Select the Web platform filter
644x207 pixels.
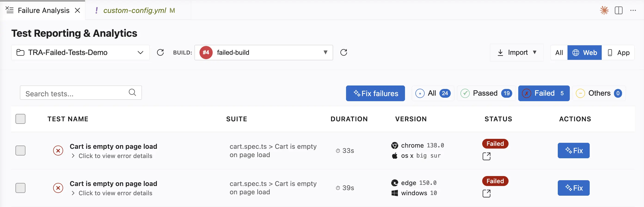point(585,53)
